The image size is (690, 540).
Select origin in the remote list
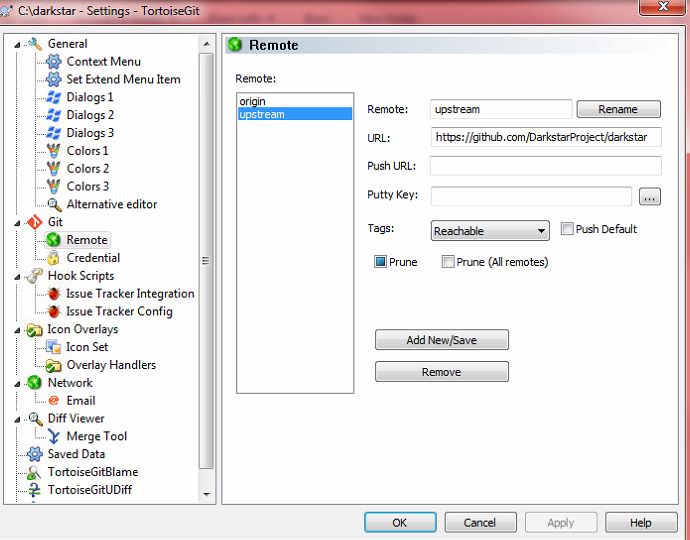(295, 101)
